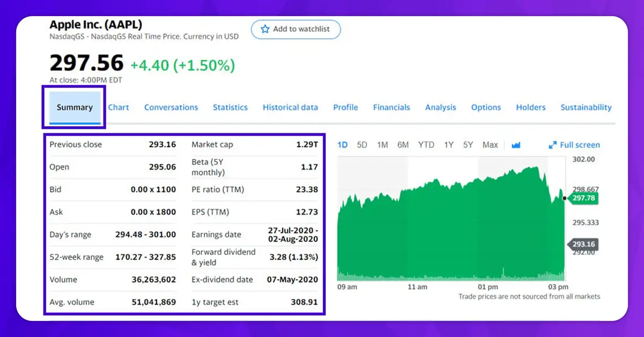Click the 52-week range 170.27 - 327.85
Viewport: 644px width, 337px height.
point(146,257)
